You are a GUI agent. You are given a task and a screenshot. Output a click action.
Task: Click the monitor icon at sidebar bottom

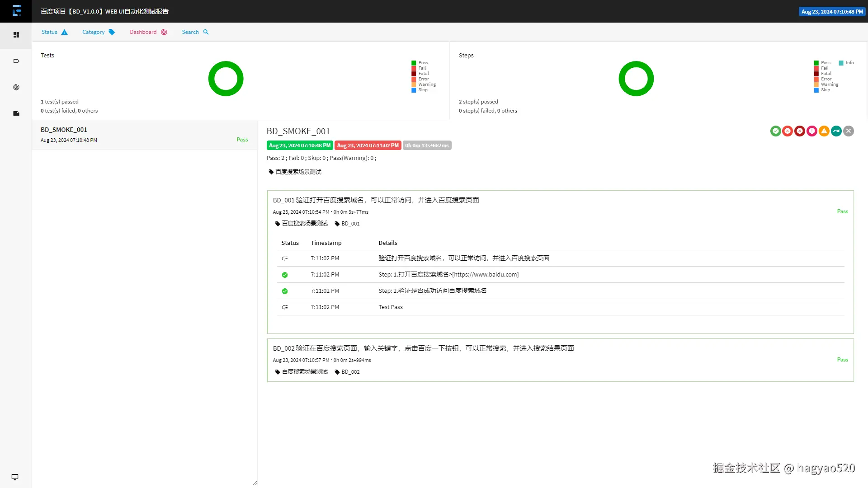(x=15, y=477)
